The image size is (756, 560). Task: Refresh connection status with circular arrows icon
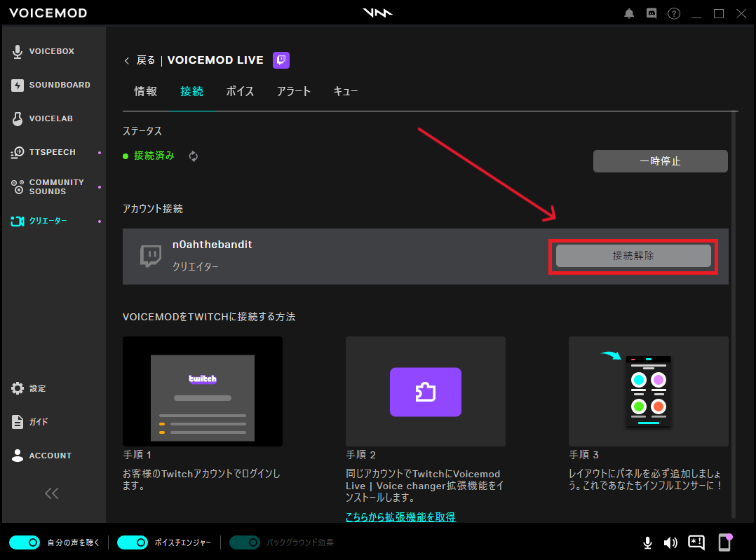point(194,156)
